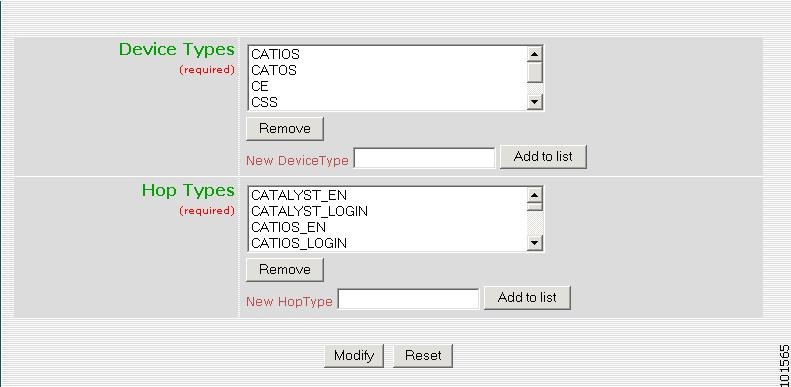The height and width of the screenshot is (387, 791).
Task: Remove the selected hop type
Action: tap(285, 269)
